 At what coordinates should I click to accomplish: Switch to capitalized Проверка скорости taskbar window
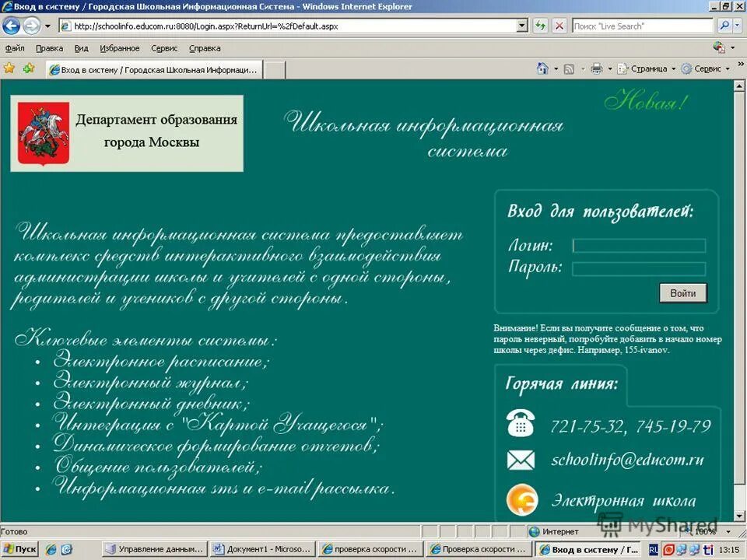click(479, 549)
